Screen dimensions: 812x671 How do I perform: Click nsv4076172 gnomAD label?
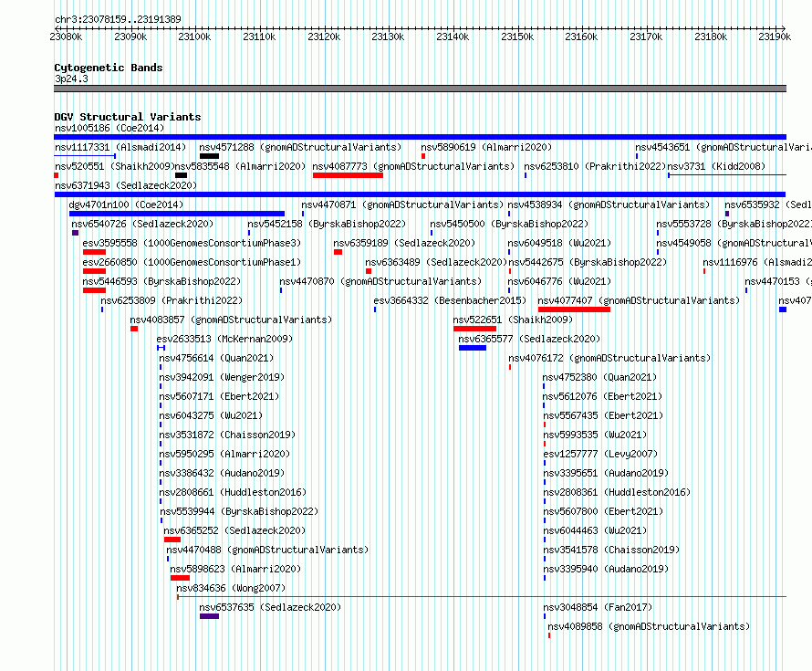(x=609, y=358)
